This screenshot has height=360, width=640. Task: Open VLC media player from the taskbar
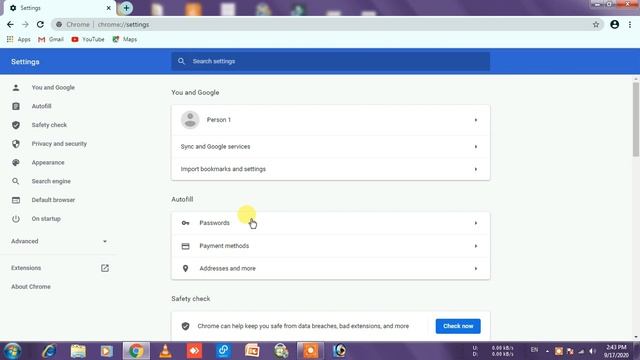tap(165, 351)
